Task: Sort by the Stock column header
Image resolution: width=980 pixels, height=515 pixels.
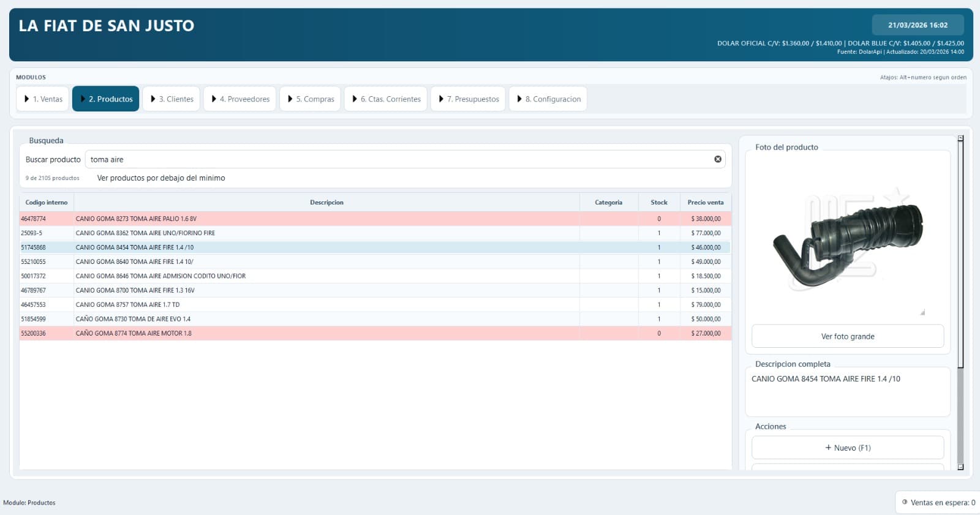Action: coord(659,202)
